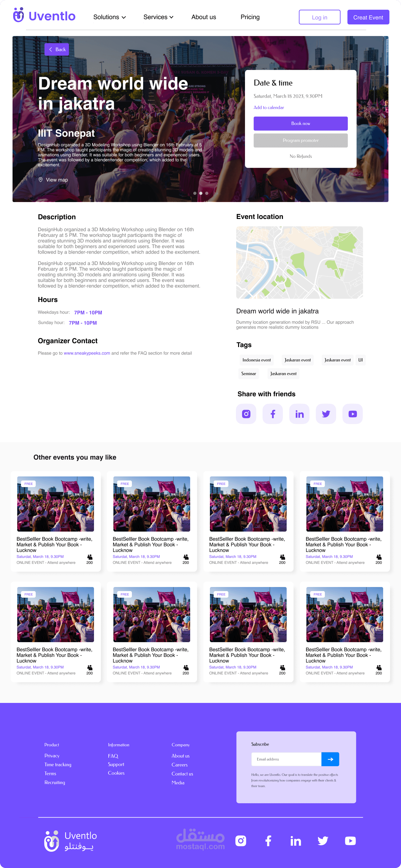Click the Email address input field
401x868 pixels.
click(x=286, y=759)
